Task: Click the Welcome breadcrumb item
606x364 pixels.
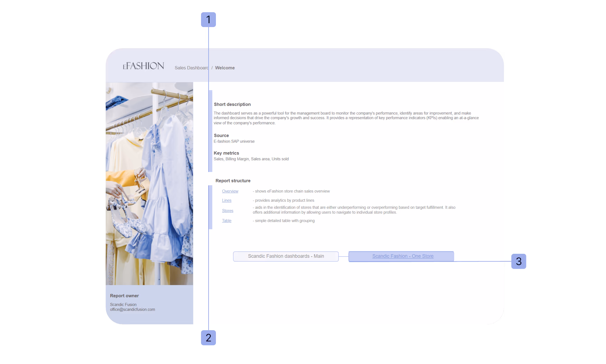Action: (x=225, y=68)
